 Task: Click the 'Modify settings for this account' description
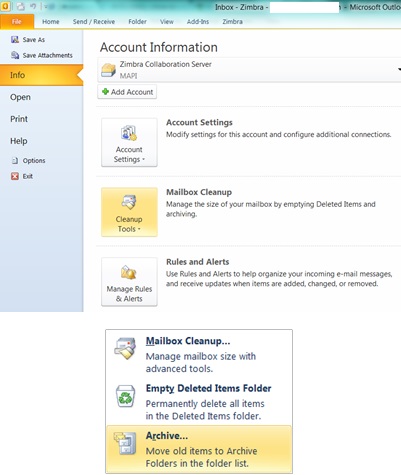click(x=279, y=135)
